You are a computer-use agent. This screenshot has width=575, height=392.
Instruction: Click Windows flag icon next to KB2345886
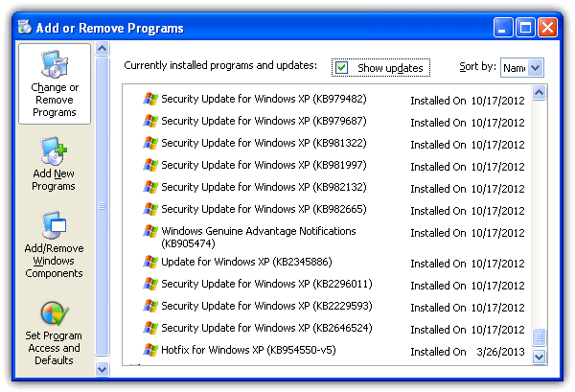pos(150,262)
